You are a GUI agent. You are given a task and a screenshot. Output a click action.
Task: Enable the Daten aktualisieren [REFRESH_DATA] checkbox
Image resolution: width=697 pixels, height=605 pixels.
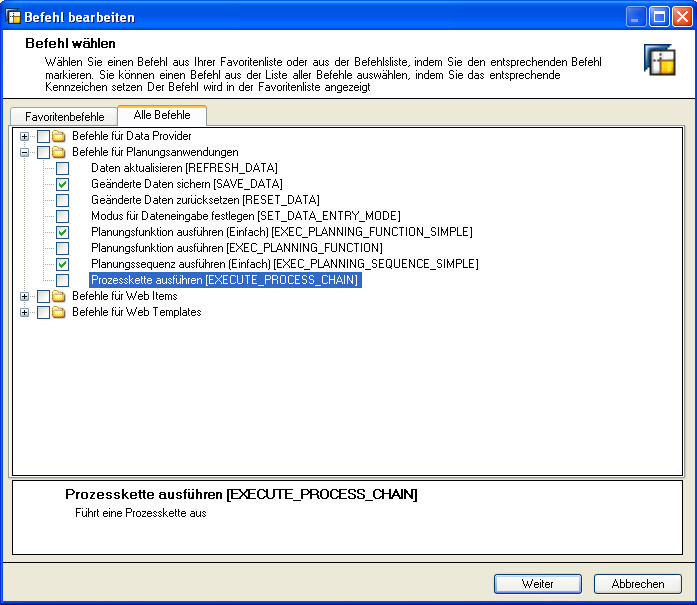tap(62, 168)
